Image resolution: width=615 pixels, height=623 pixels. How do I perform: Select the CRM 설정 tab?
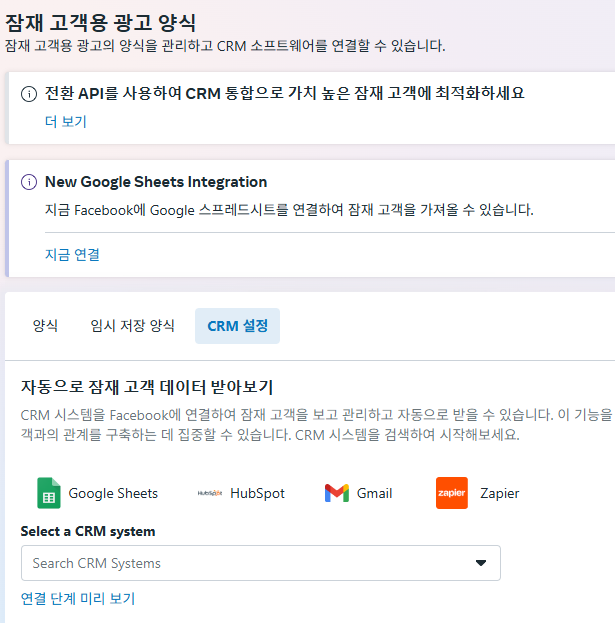click(x=237, y=326)
